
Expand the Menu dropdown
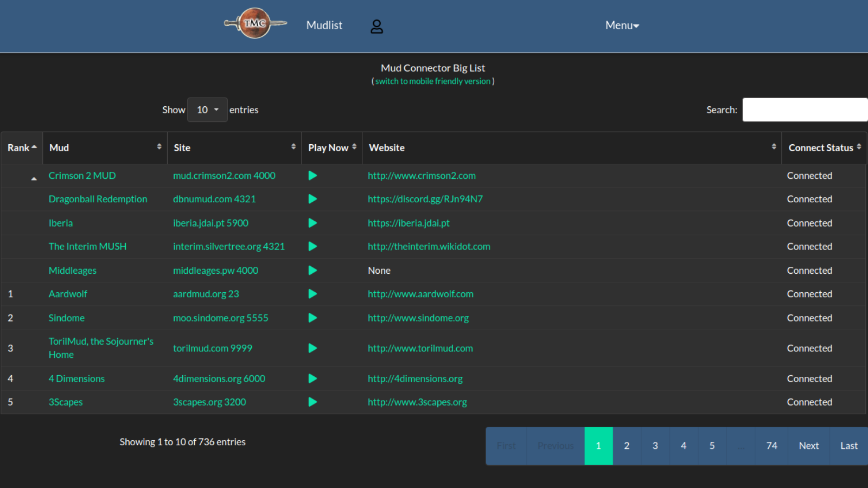tap(622, 25)
